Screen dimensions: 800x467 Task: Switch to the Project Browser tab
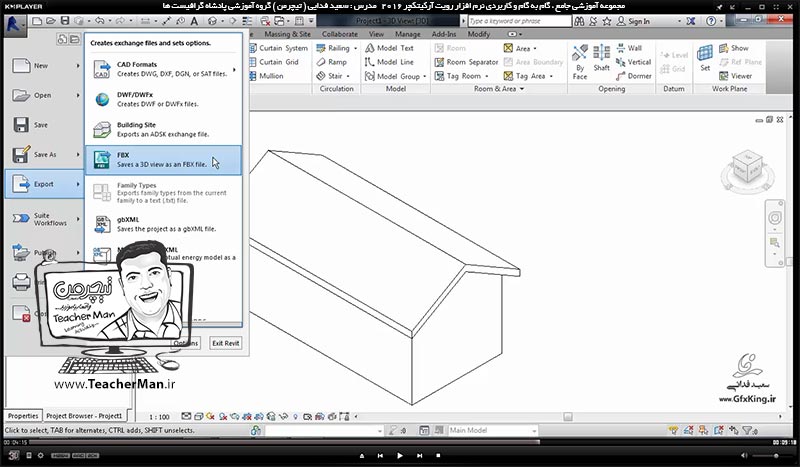coord(84,416)
